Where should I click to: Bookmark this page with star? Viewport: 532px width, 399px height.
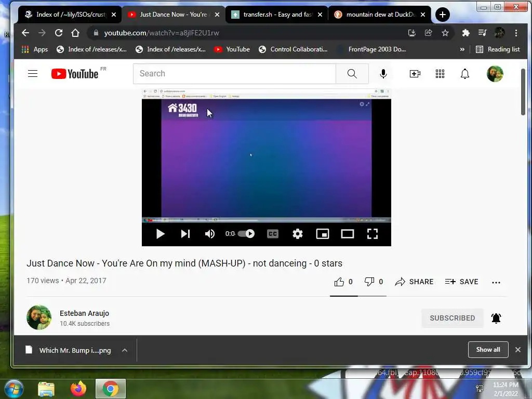[x=445, y=33]
